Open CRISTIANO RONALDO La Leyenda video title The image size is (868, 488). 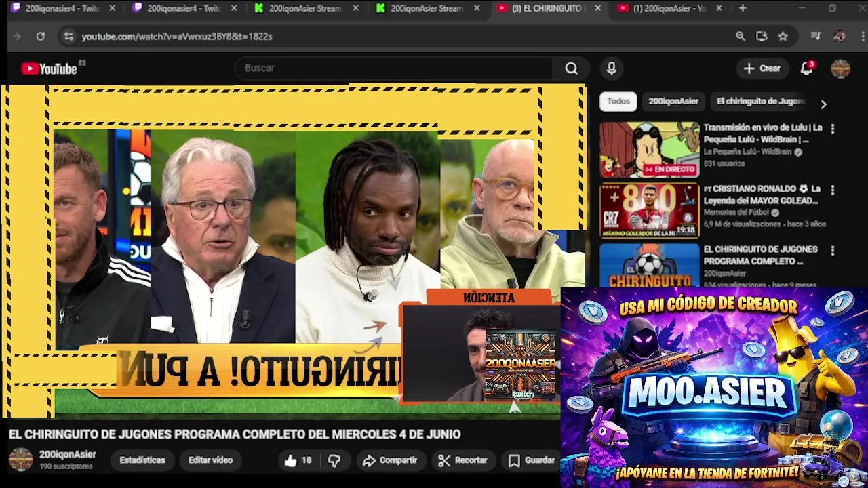click(x=763, y=195)
